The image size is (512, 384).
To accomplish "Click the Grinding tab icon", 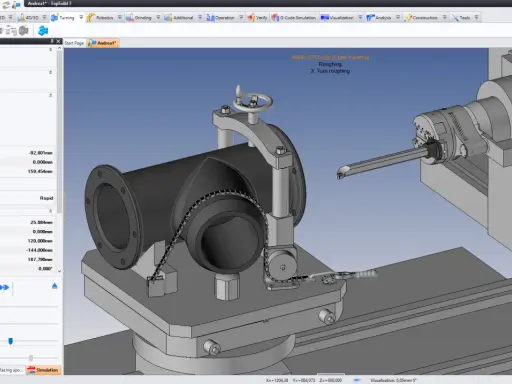I will click(130, 18).
